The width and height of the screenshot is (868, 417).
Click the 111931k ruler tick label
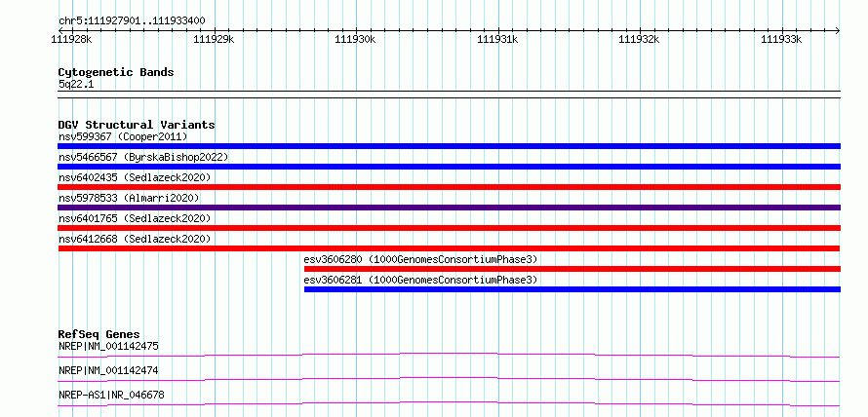coord(498,39)
